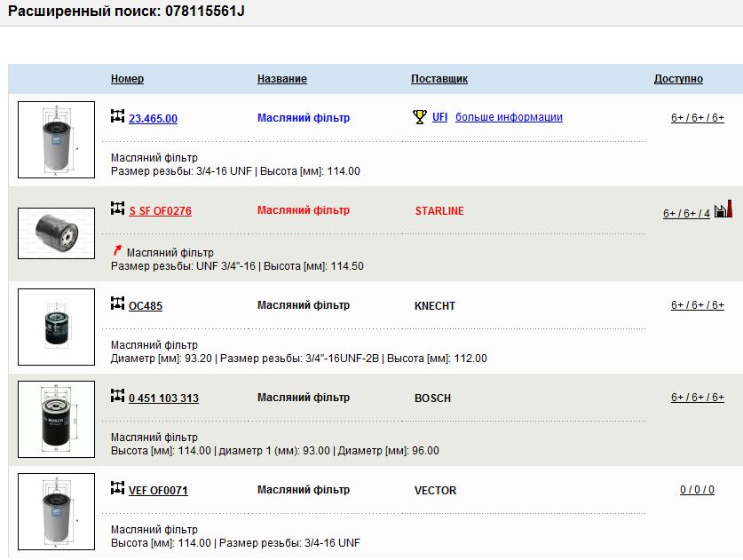Sort by the Название column header
Viewport: 743px width, 560px height.
[x=282, y=79]
